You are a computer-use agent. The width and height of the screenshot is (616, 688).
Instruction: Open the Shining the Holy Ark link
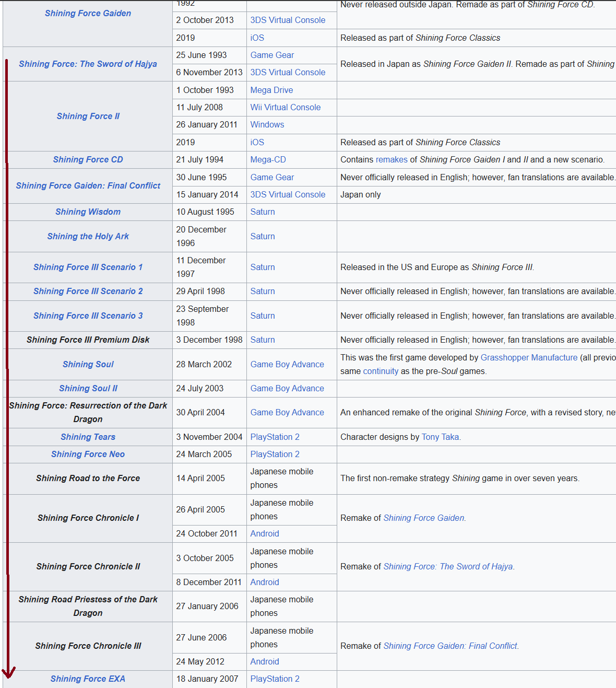pos(88,236)
